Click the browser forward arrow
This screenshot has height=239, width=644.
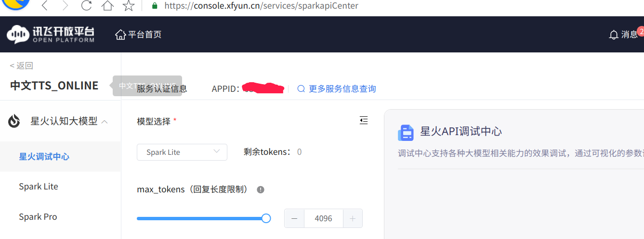click(66, 6)
